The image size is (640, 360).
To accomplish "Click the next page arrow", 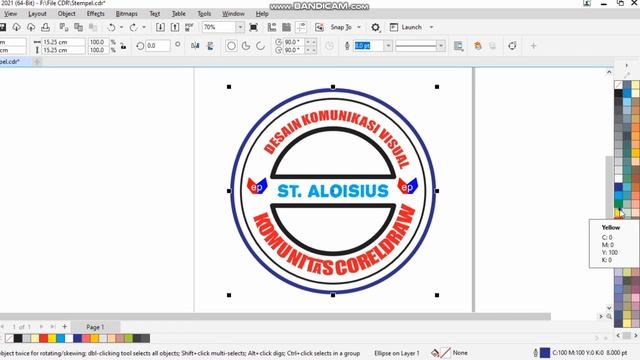I will pos(41,327).
